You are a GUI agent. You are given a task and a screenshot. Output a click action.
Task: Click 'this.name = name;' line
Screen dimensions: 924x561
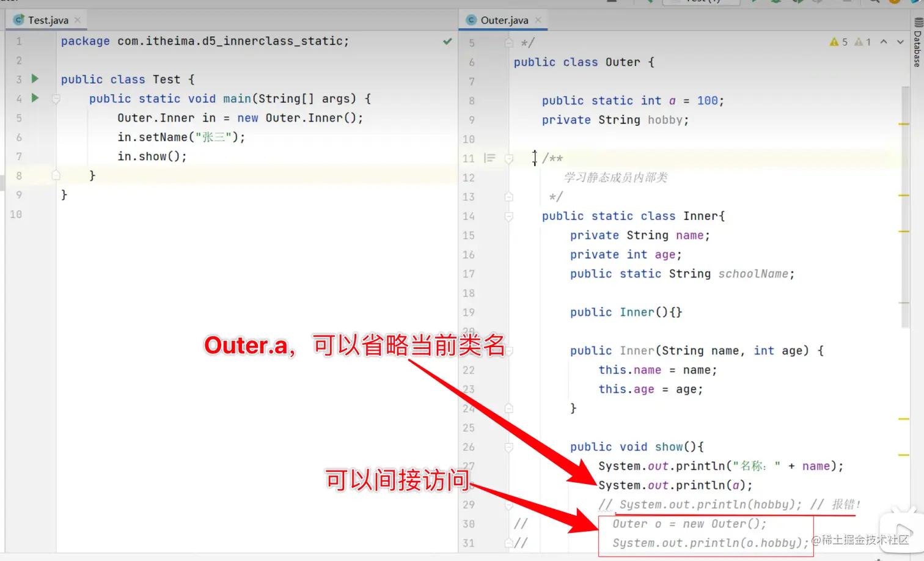coord(658,370)
